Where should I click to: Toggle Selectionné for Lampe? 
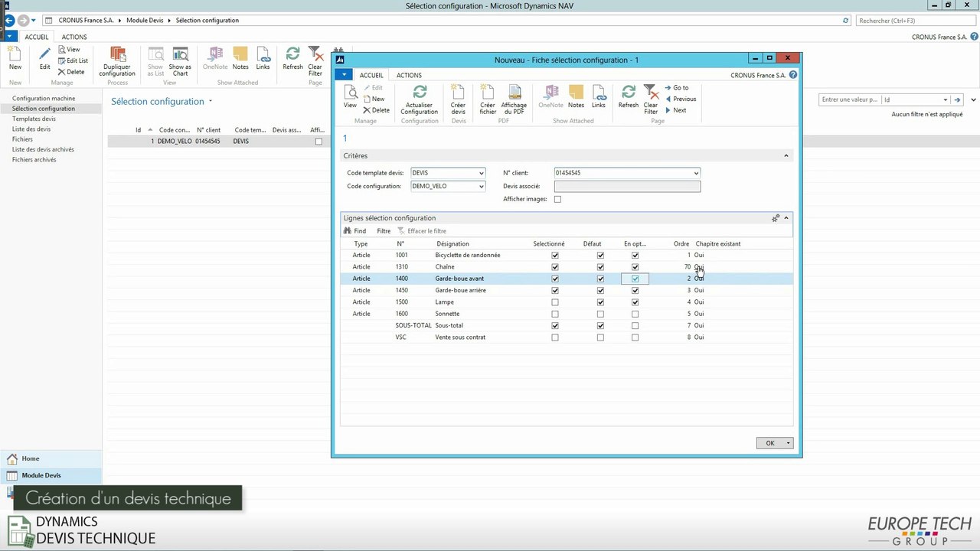pyautogui.click(x=555, y=302)
